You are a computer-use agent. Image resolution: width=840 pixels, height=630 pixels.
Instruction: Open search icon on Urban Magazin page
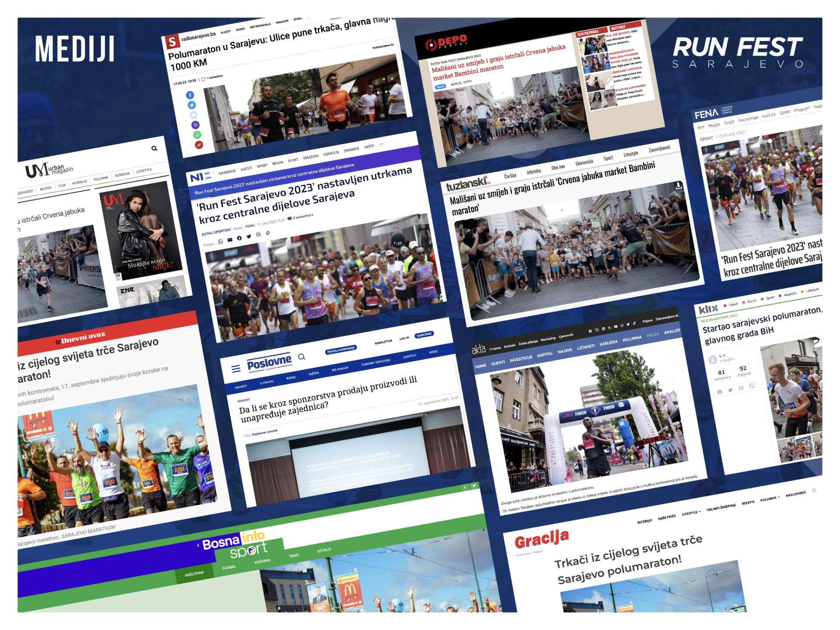coord(154,148)
